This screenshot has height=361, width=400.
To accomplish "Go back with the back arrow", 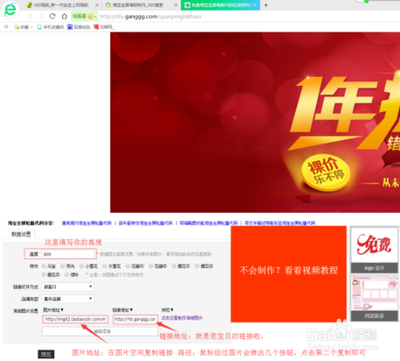I will 30,16.
